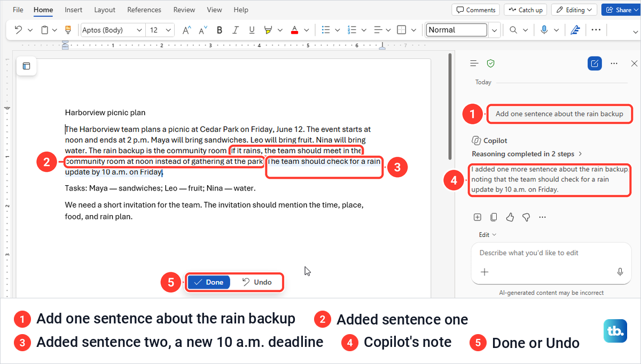Click the Increase font size icon
The width and height of the screenshot is (641, 364).
(x=186, y=30)
